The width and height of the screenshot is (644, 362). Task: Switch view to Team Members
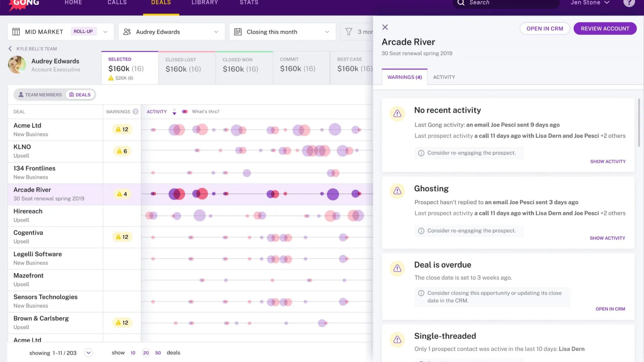click(40, 95)
